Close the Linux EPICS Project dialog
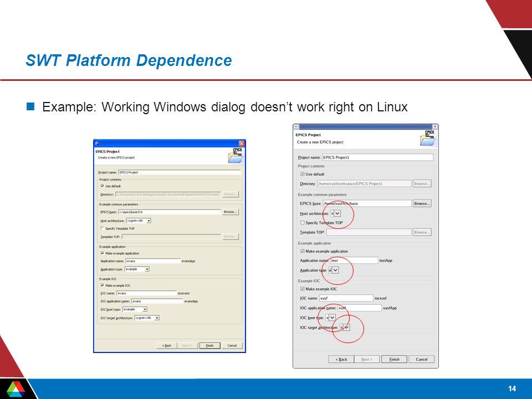This screenshot has width=532, height=399. pyautogui.click(x=436, y=126)
